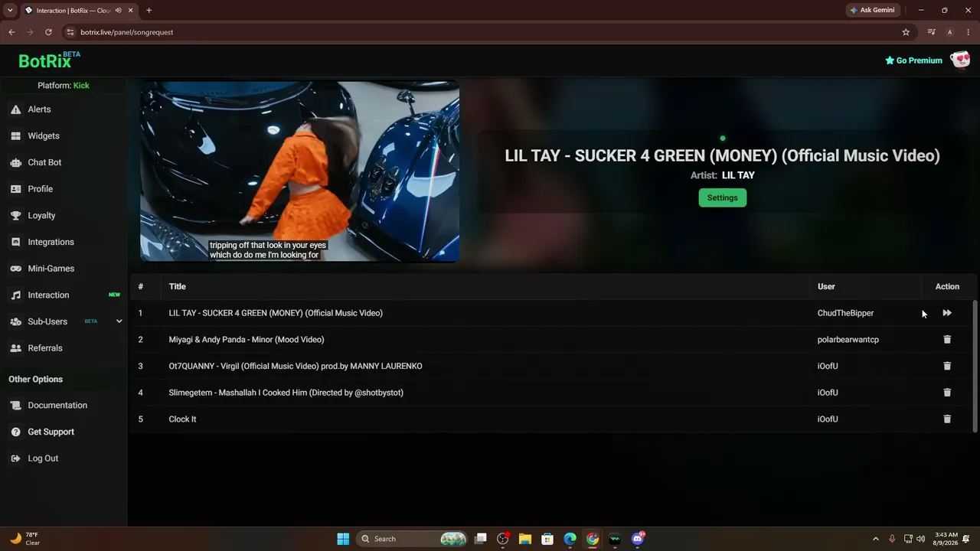Expand the Sub-Users submenu chevron
Viewport: 980px width, 551px height.
[119, 321]
